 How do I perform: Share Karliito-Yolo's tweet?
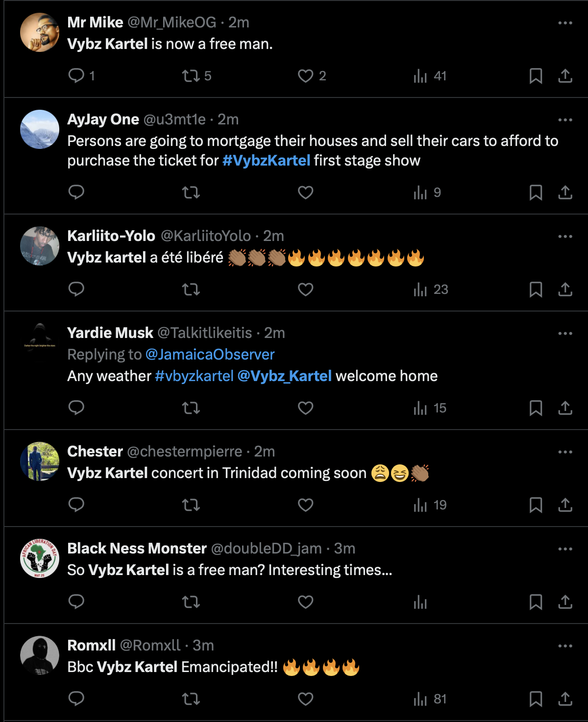tap(565, 289)
